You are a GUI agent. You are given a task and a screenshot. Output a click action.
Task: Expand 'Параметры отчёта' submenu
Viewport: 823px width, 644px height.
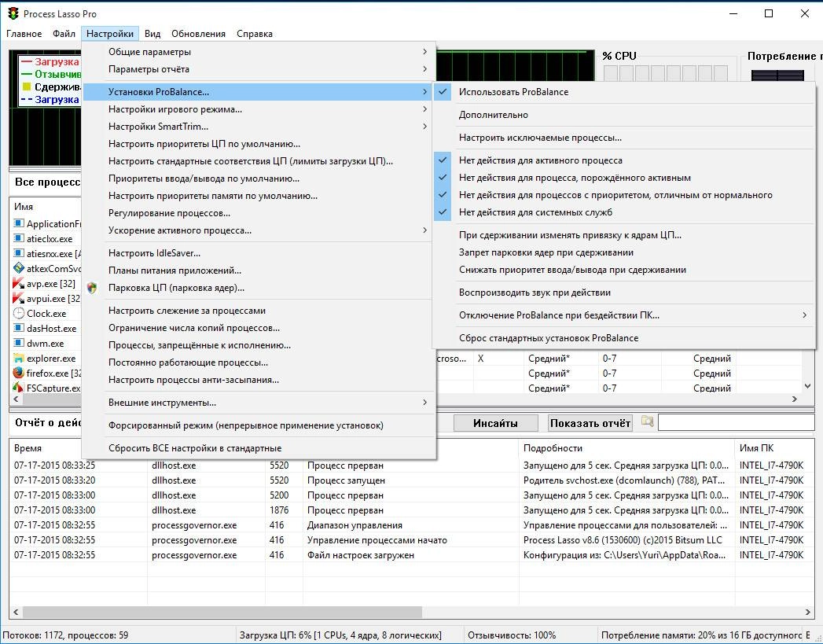click(x=259, y=69)
